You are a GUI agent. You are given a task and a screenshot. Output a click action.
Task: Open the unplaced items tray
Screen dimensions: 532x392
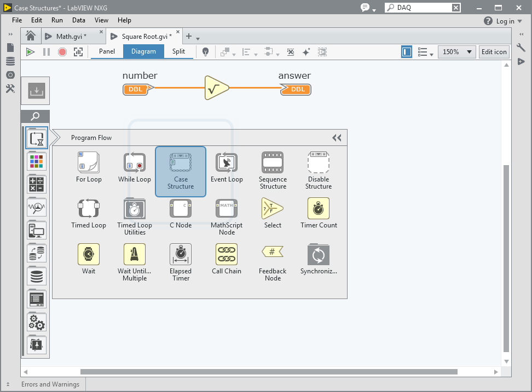[36, 91]
